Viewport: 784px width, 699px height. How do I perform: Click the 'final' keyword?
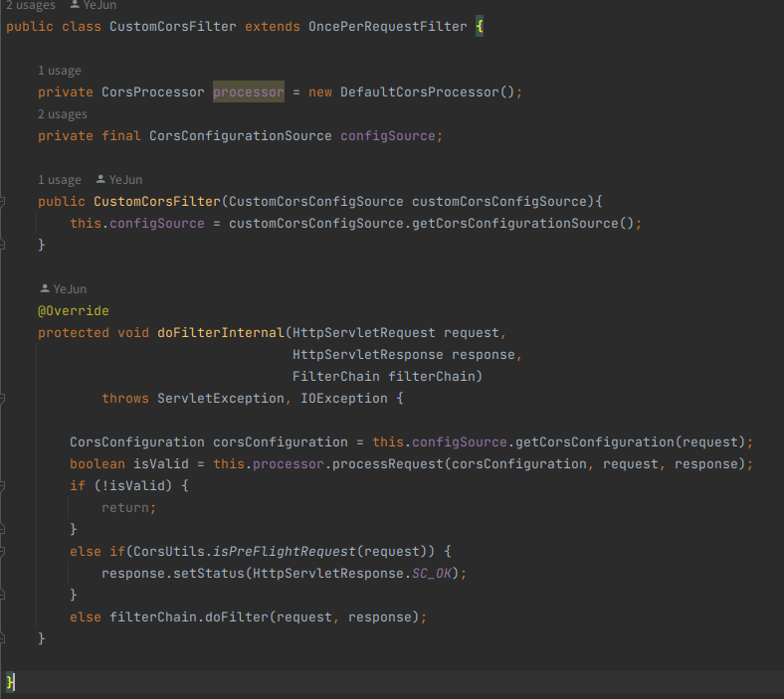[x=121, y=136]
